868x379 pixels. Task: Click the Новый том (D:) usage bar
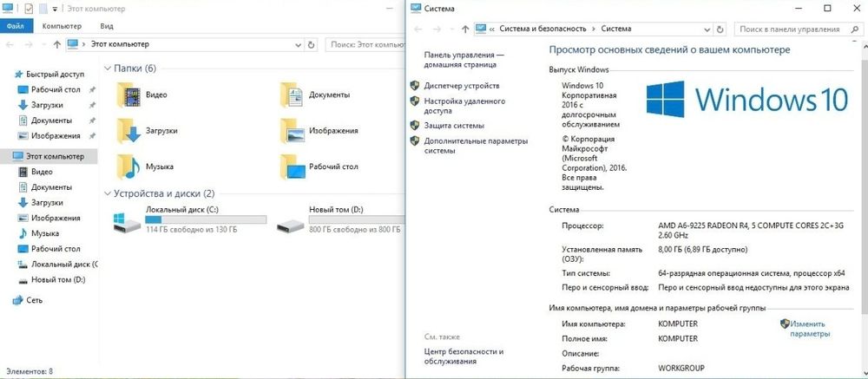(357, 219)
